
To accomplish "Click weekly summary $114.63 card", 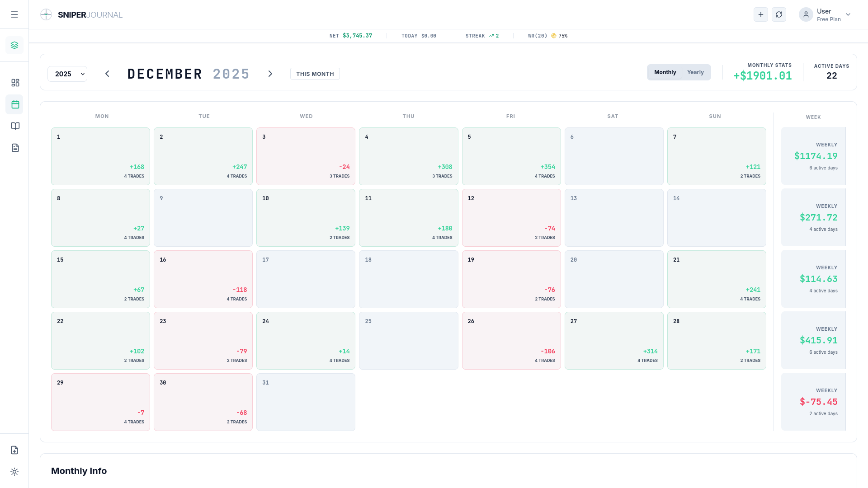I will point(813,279).
